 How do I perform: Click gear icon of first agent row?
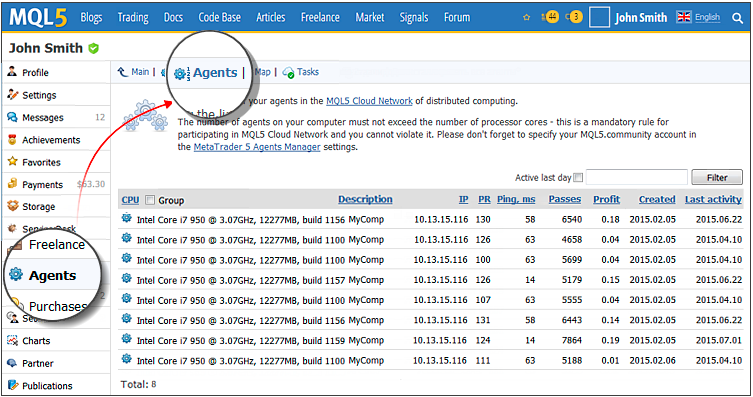(126, 218)
